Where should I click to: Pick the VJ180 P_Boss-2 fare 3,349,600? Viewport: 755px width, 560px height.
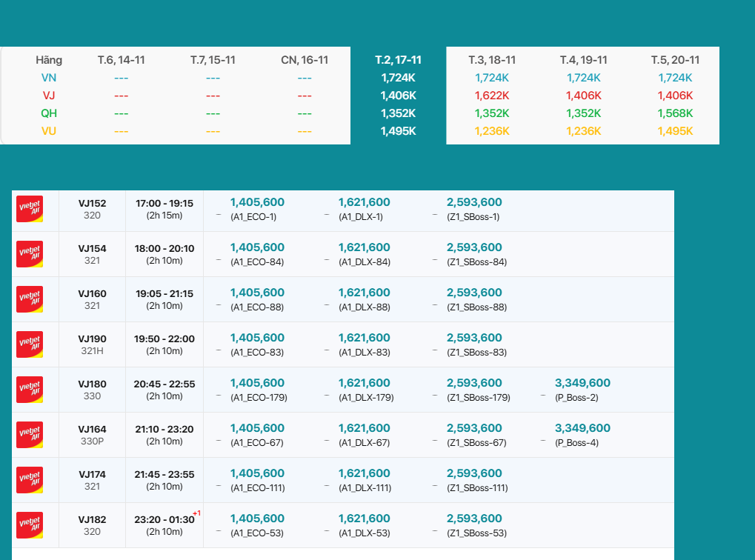[x=582, y=383]
